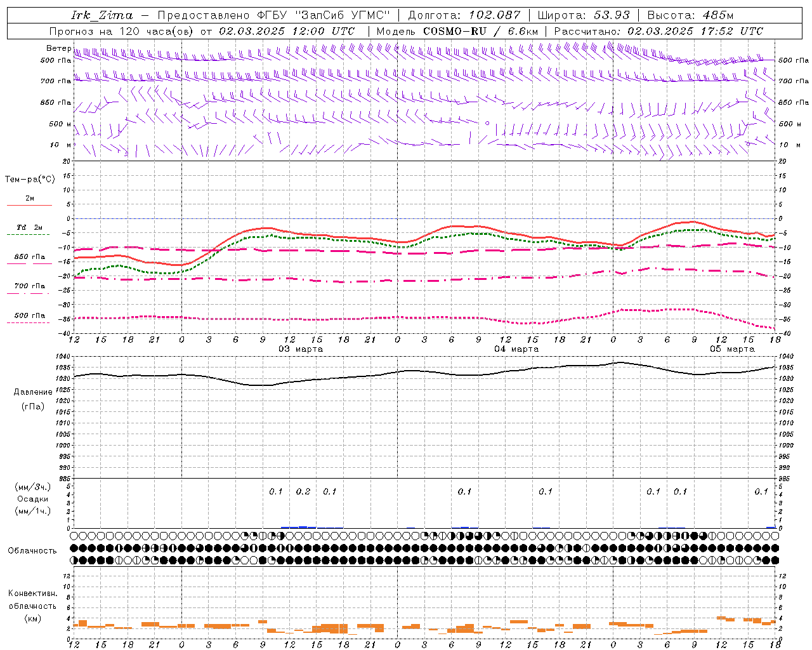Click the (мм/1ч.) precipitation unit label

[x=32, y=511]
